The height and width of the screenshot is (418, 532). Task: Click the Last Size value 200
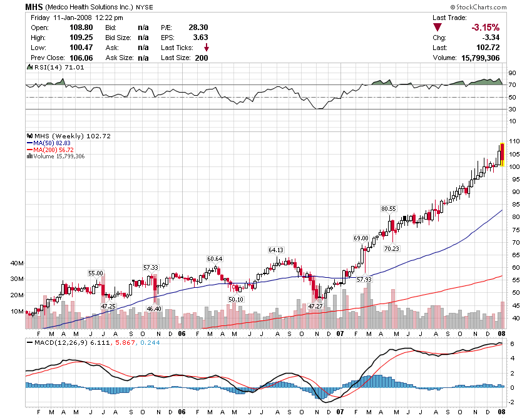coord(202,58)
